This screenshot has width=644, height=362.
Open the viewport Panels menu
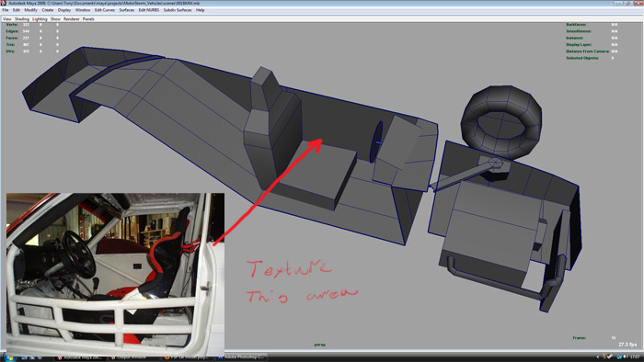(88, 19)
